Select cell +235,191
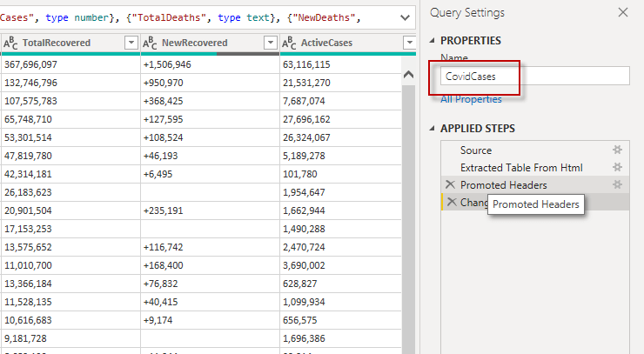The width and height of the screenshot is (644, 354). point(210,210)
